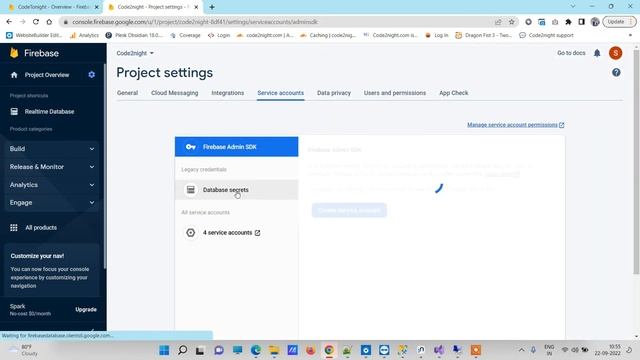Viewport: 640px width, 360px height.
Task: Click Chrome Update button
Action: point(619,22)
